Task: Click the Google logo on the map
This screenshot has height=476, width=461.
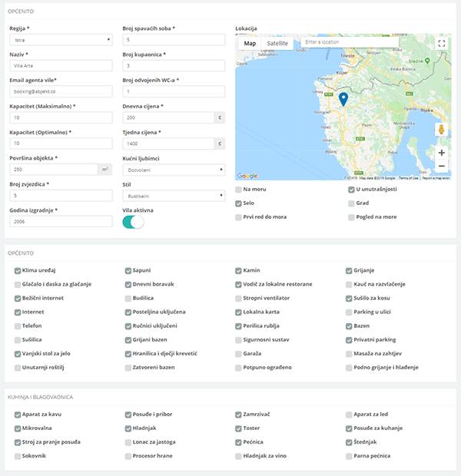Action: click(x=247, y=176)
